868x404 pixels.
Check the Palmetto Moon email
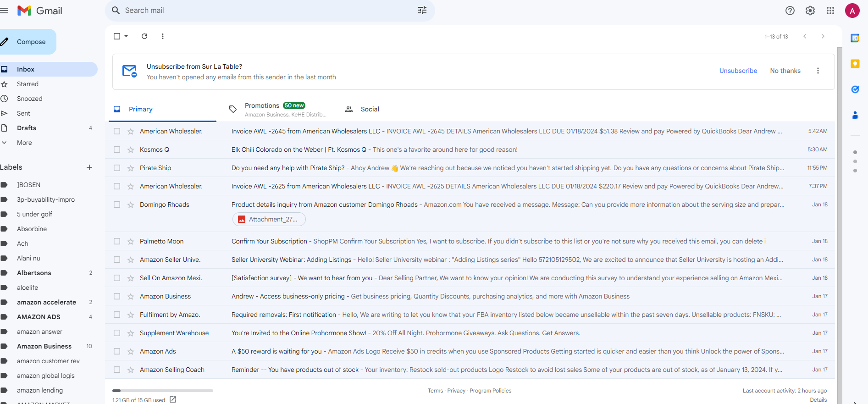tap(117, 241)
